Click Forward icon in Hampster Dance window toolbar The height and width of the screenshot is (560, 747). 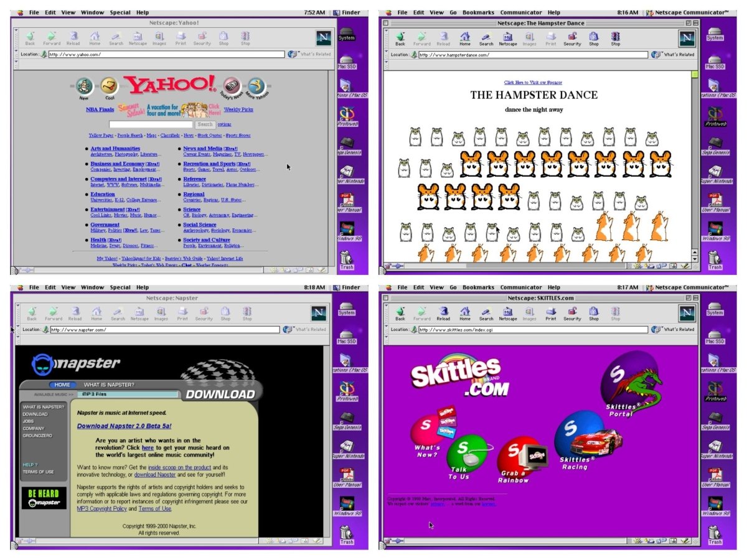coord(421,39)
